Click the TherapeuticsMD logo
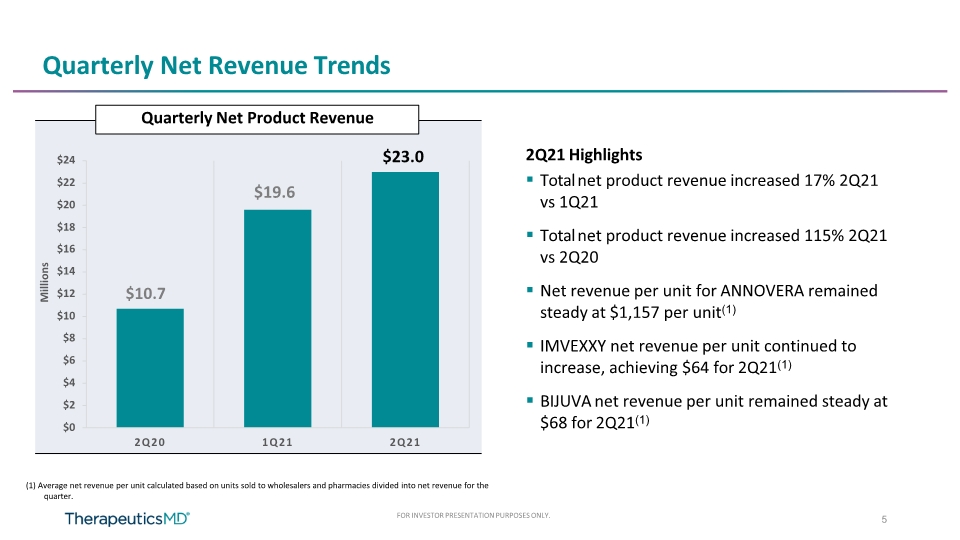 127,519
